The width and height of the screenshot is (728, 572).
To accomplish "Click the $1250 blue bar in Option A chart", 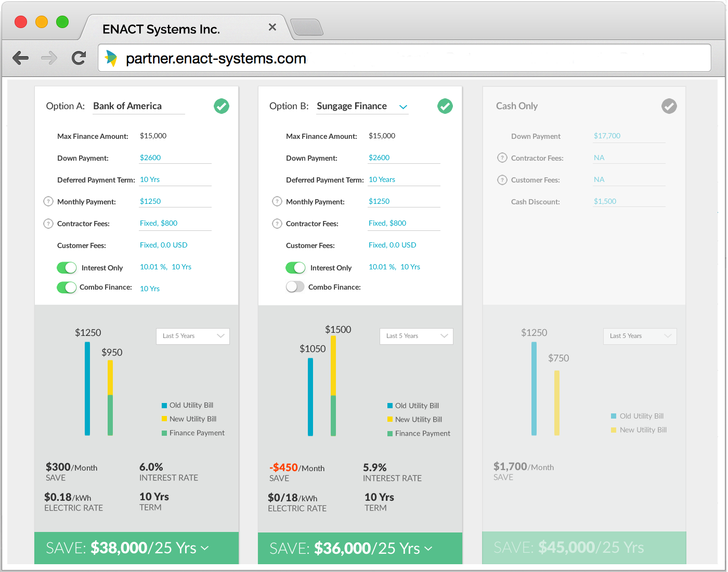I will [x=87, y=388].
